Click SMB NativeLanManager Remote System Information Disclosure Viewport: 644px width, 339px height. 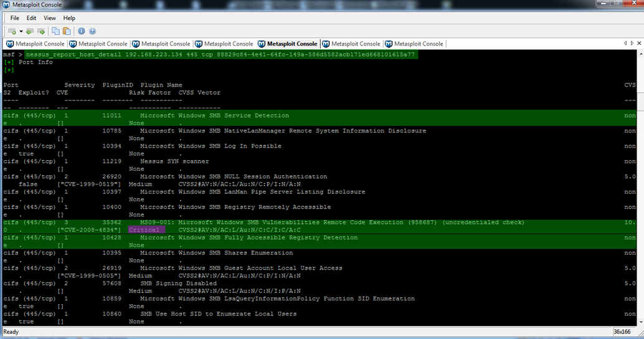point(283,131)
